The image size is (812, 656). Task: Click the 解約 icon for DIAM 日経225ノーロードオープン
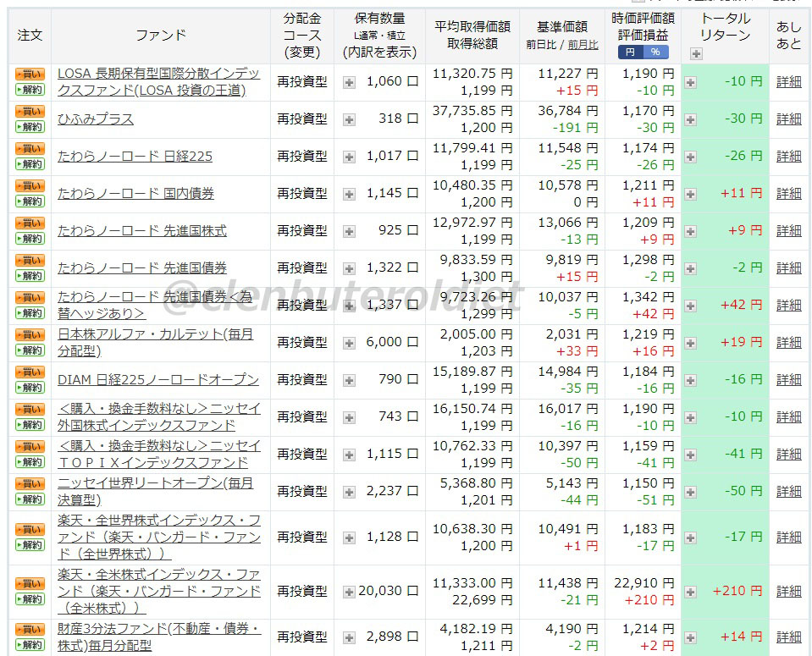(28, 387)
